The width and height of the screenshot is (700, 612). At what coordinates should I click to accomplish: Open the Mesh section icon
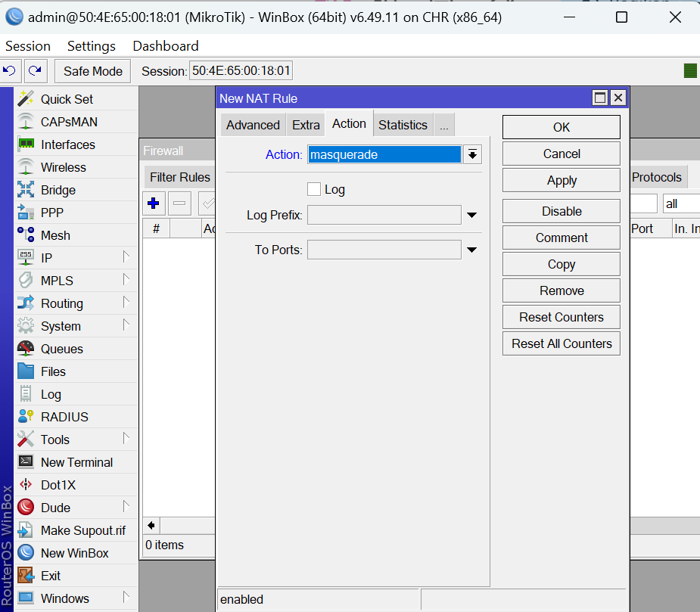[26, 235]
